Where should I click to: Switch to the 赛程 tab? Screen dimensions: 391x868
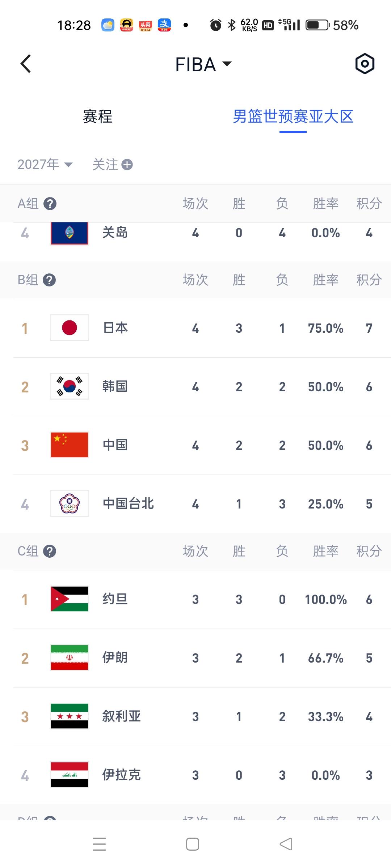pos(98,116)
